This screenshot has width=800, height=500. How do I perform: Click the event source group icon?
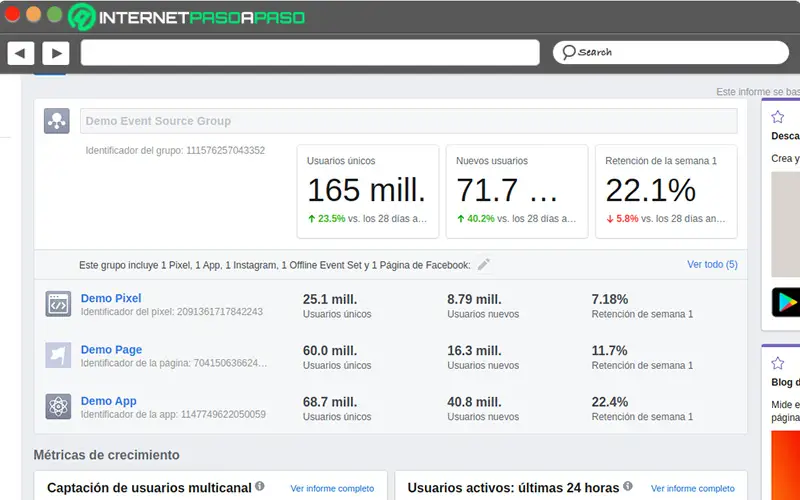57,121
